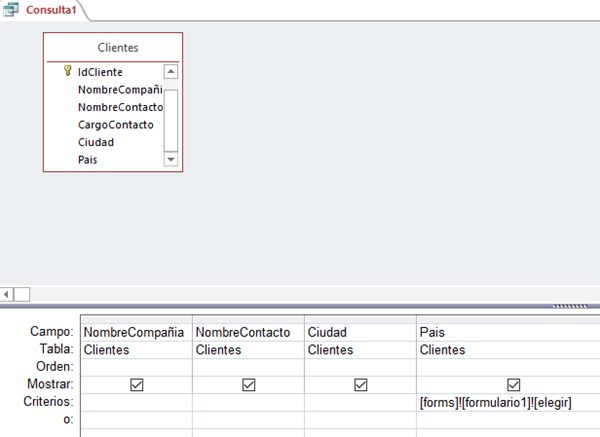Image resolution: width=600 pixels, height=437 pixels.
Task: Click the Tabla cell under Pais
Action: [508, 350]
